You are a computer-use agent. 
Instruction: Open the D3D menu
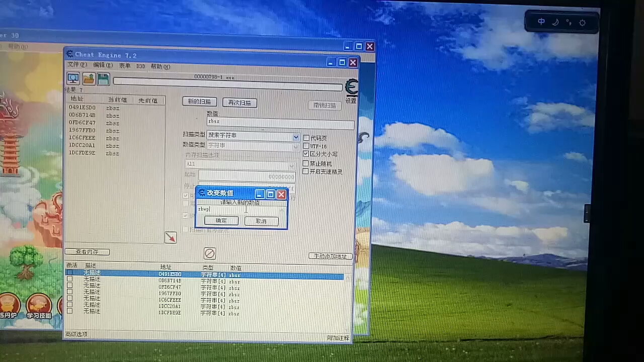(x=140, y=66)
